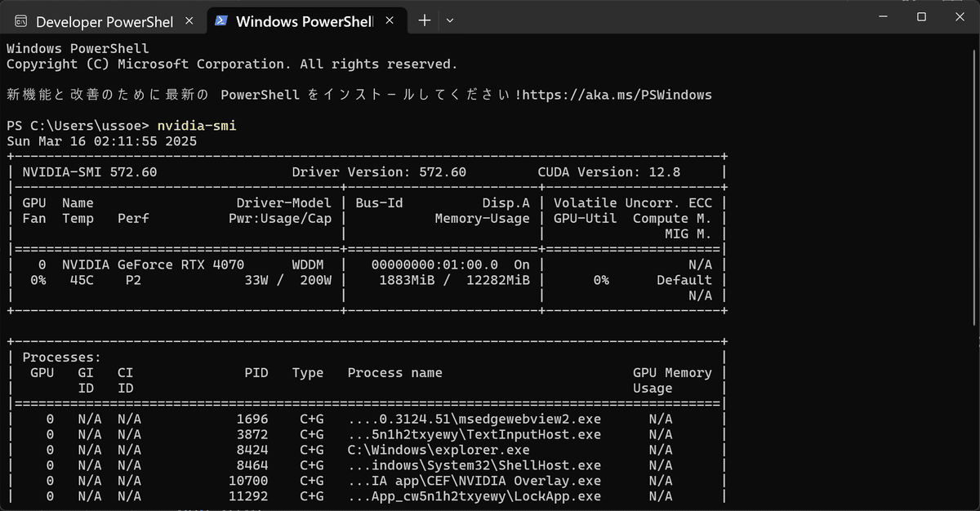Click the C:\Windows\explorer.exe process row
Screen dimensions: 980x511
pyautogui.click(x=366, y=450)
